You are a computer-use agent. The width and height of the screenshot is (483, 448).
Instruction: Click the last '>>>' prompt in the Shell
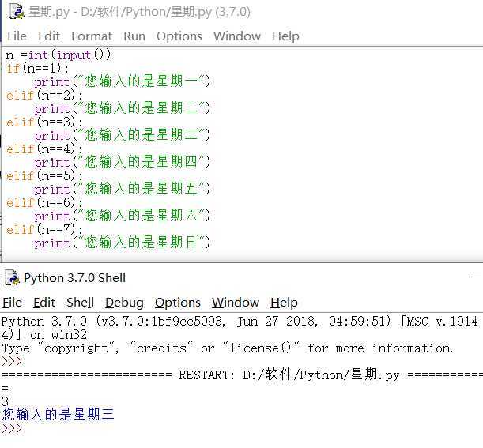pos(12,428)
